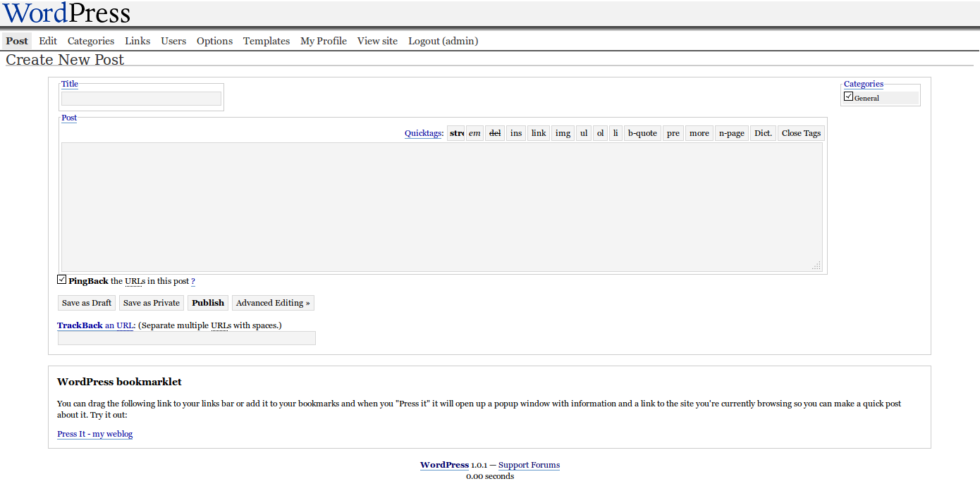The height and width of the screenshot is (486, 980).
Task: Focus the post Title field
Action: tap(141, 99)
